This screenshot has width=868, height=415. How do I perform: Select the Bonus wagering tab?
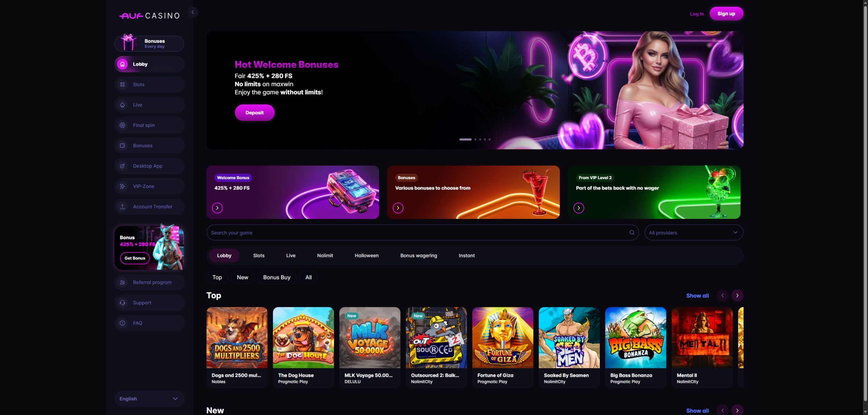[419, 256]
